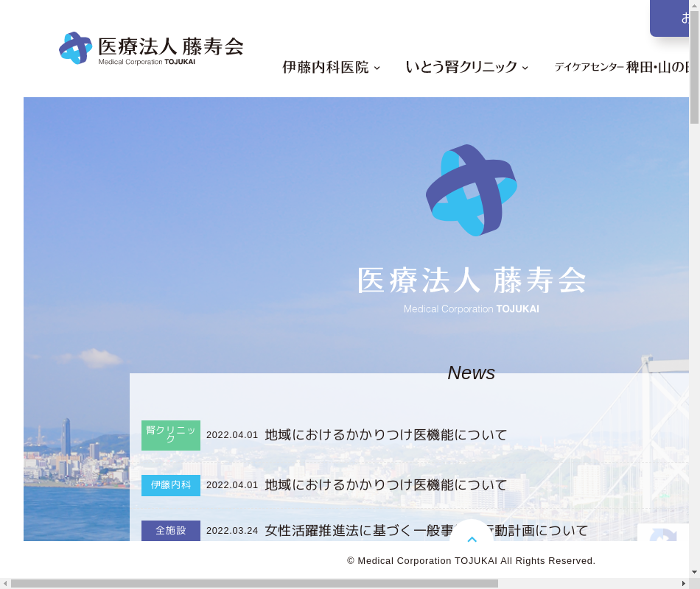This screenshot has height=589, width=700.
Task: Open the 女性活躍推進法 news article link
Action: (x=426, y=530)
